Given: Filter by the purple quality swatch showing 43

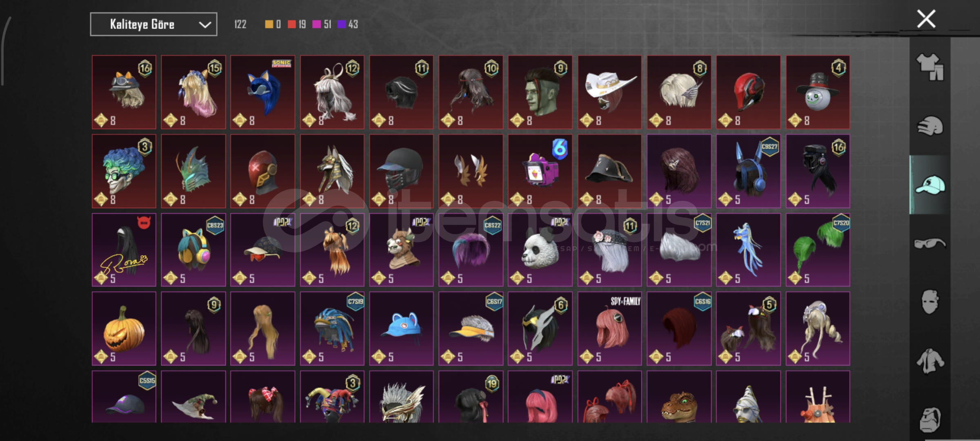Looking at the screenshot, I should pos(342,24).
